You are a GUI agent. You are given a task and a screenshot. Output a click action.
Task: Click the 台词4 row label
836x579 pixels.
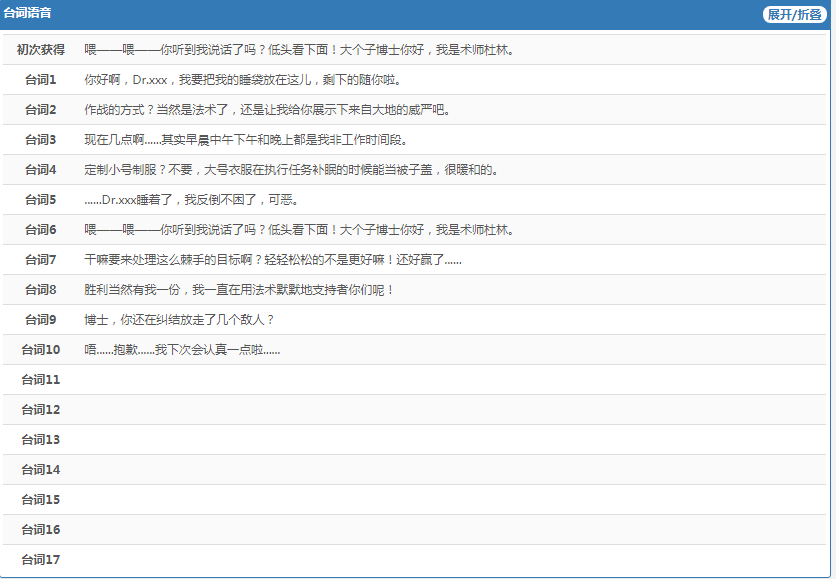[41, 170]
